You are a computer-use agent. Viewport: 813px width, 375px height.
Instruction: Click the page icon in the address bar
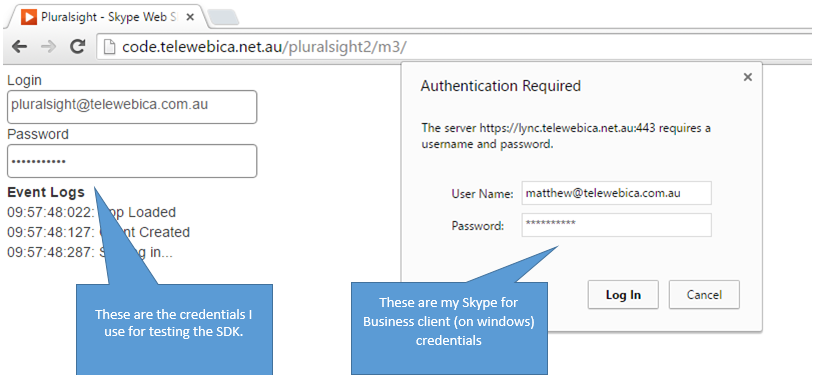click(109, 47)
